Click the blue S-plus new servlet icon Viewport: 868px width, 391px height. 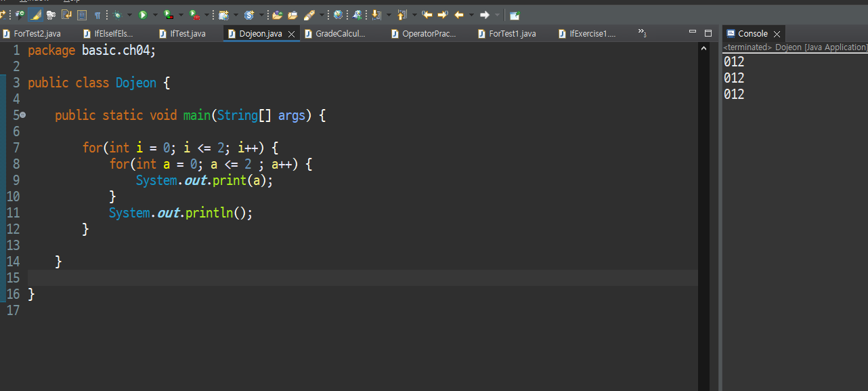[x=249, y=15]
